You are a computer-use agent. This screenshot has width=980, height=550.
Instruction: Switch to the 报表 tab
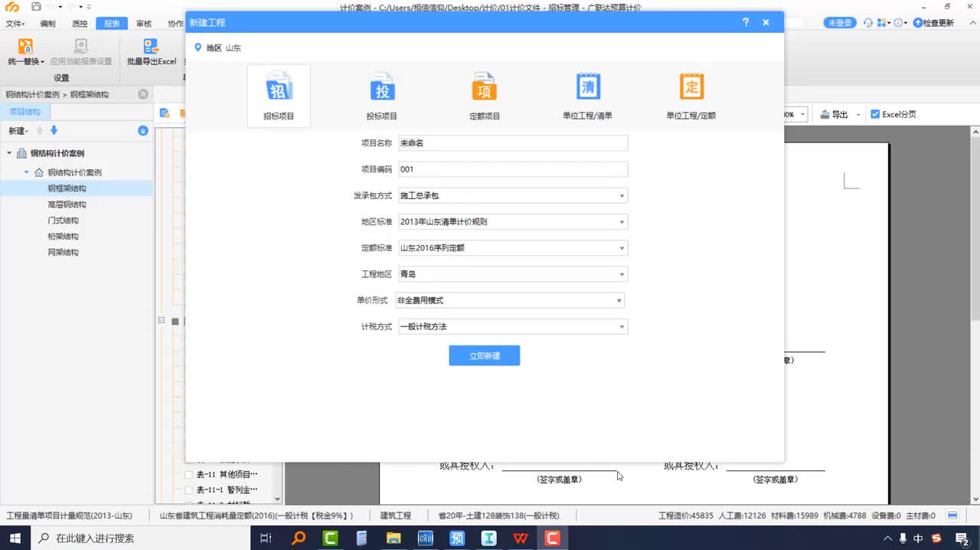coord(112,24)
